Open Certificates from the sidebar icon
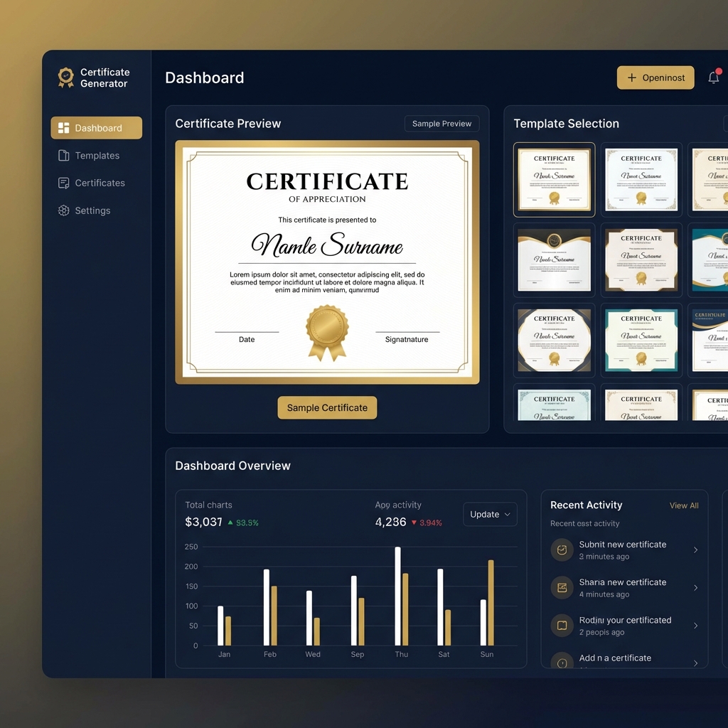Screen dimensions: 728x728 [63, 183]
